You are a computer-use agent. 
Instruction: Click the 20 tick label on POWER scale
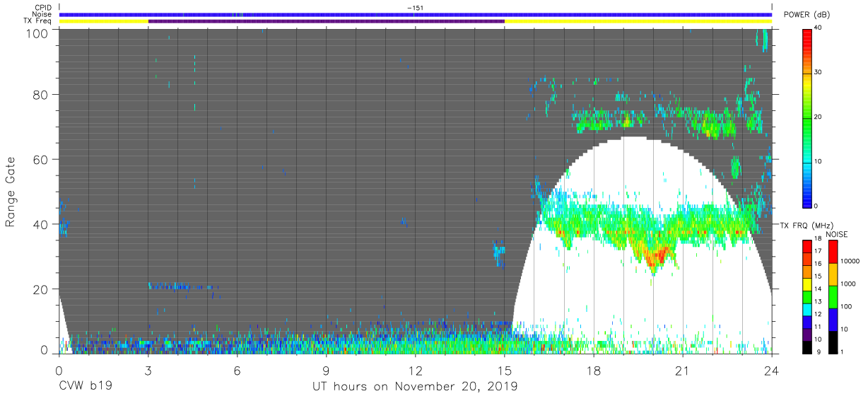pyautogui.click(x=819, y=117)
